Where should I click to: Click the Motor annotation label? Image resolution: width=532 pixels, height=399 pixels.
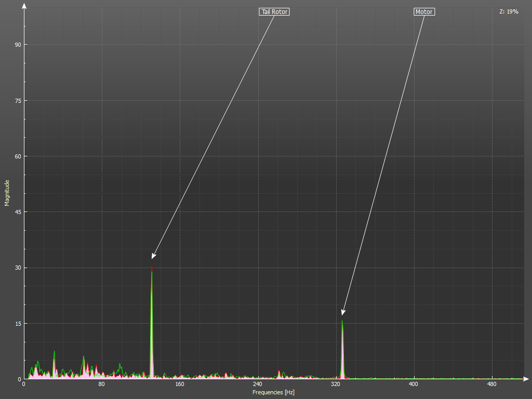pyautogui.click(x=424, y=12)
